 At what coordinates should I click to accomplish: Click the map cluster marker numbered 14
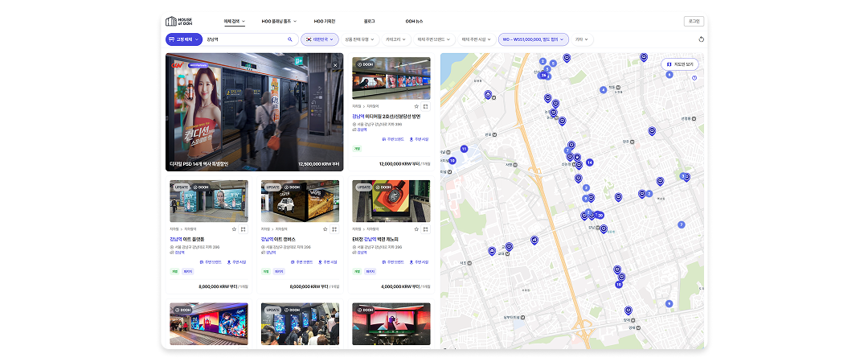coord(590,162)
